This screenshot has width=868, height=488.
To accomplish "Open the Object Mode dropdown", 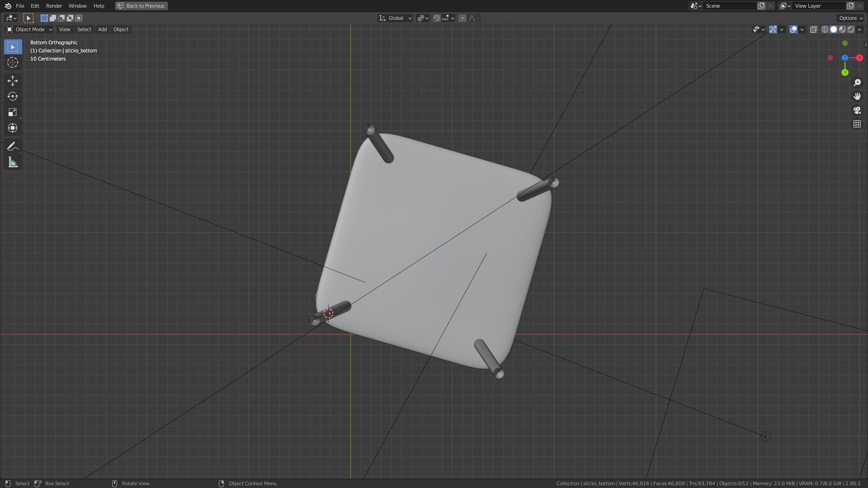I will 29,29.
